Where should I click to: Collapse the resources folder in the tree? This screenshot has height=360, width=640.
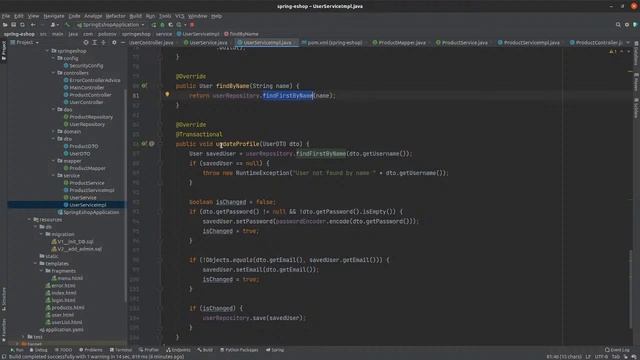29,220
